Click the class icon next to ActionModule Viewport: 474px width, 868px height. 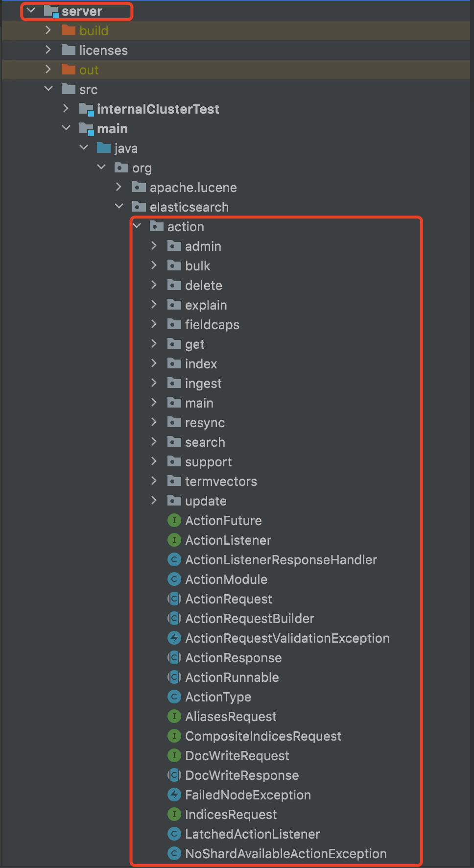pyautogui.click(x=174, y=579)
